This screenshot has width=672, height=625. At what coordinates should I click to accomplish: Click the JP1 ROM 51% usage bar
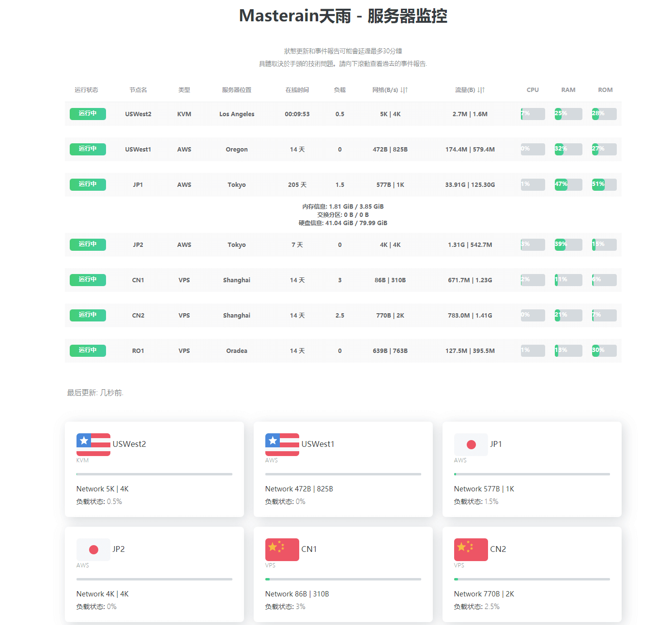pyautogui.click(x=604, y=184)
